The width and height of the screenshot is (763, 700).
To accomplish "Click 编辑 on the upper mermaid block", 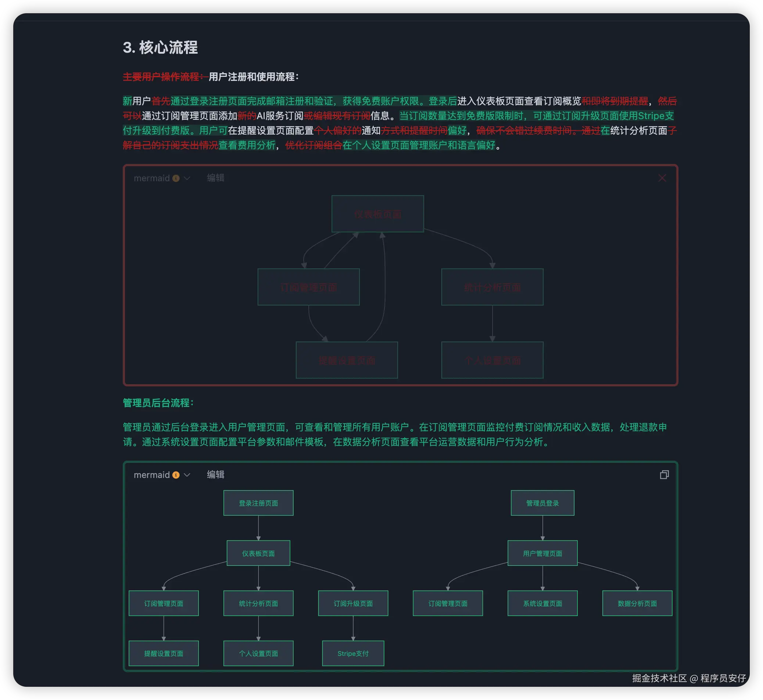I will click(215, 178).
